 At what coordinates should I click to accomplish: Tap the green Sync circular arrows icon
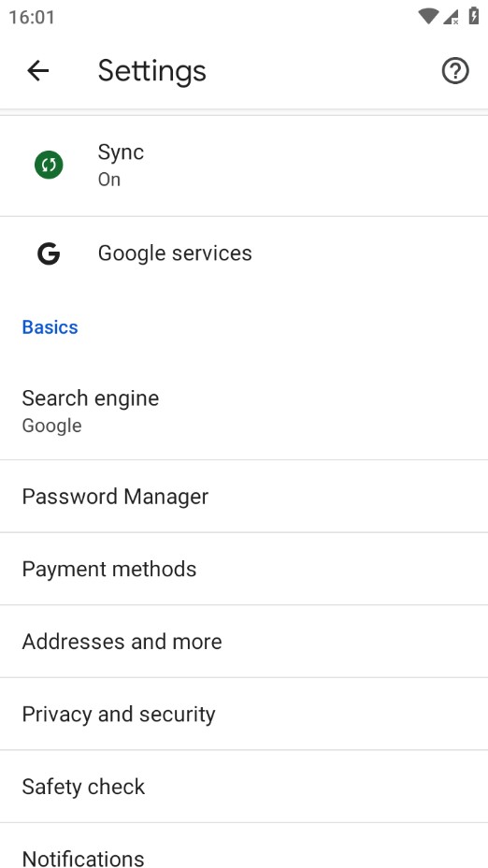[49, 165]
